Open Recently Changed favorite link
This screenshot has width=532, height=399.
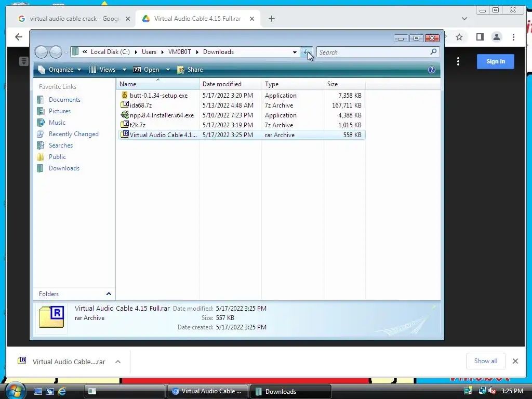click(74, 134)
